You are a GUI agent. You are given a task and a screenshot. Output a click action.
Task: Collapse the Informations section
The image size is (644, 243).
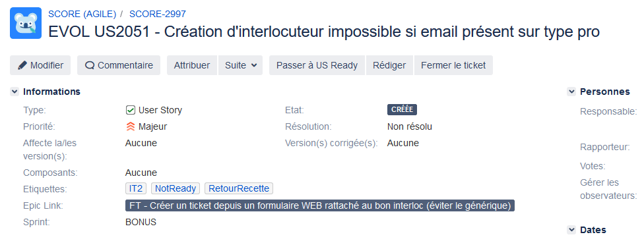tap(15, 92)
